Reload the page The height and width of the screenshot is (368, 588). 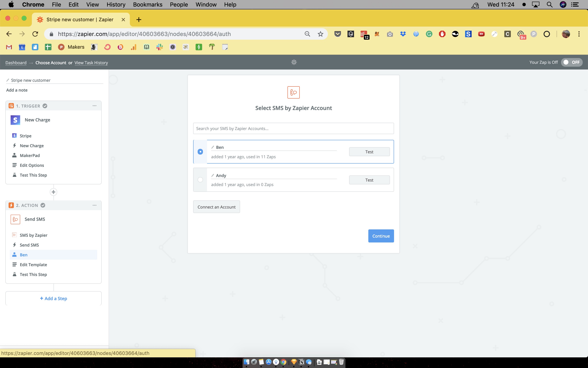[x=35, y=34]
